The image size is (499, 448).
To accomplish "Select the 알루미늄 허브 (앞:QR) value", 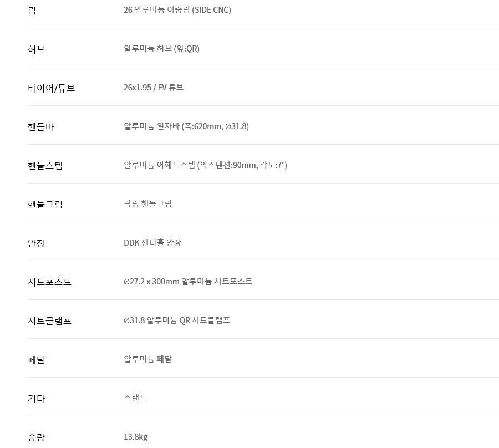I will point(161,49).
